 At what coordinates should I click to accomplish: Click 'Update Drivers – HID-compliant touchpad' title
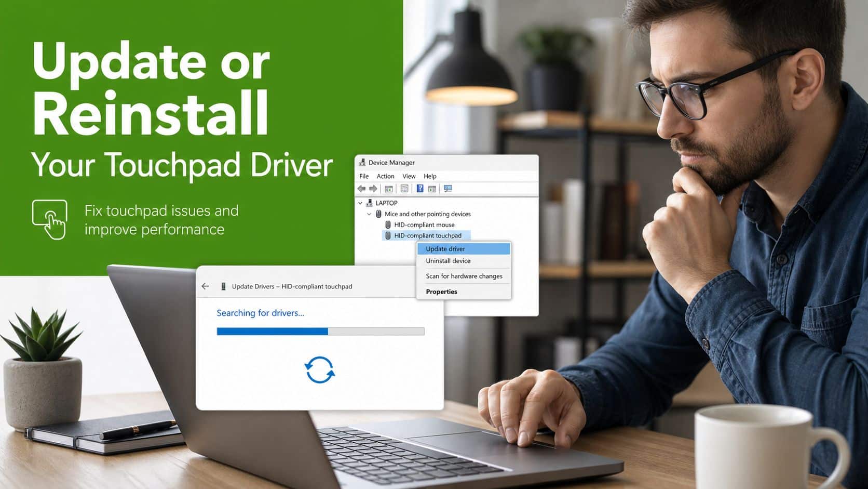coord(292,286)
